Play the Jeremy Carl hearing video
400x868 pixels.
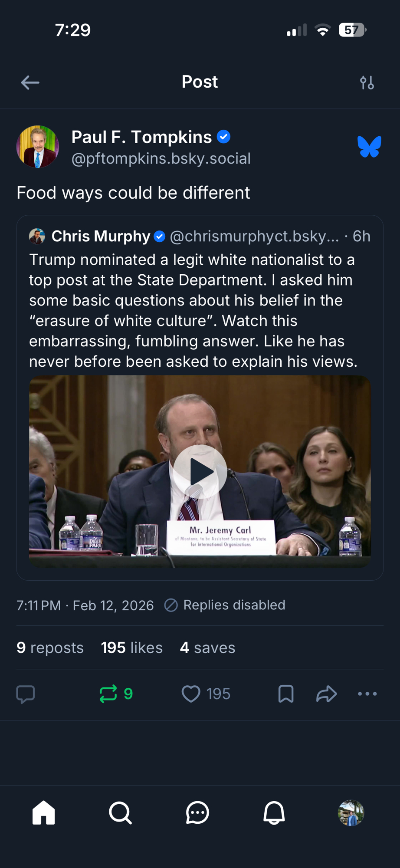click(200, 472)
